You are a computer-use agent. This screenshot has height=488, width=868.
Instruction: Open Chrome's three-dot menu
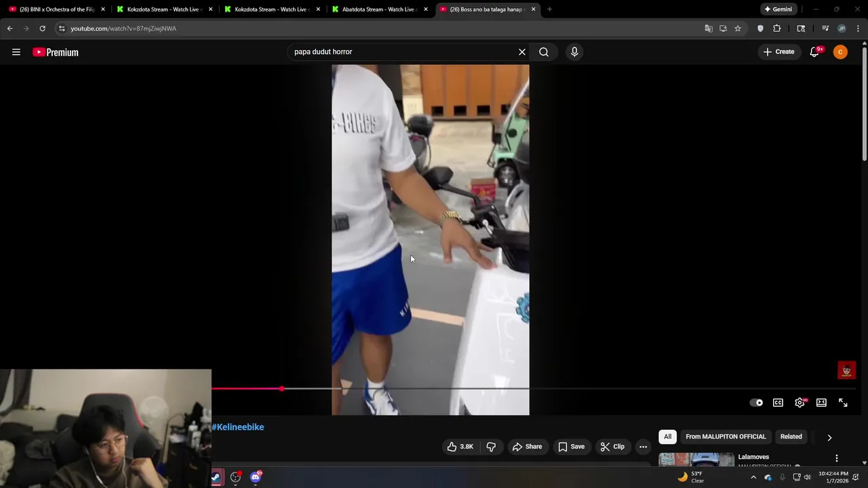(859, 28)
